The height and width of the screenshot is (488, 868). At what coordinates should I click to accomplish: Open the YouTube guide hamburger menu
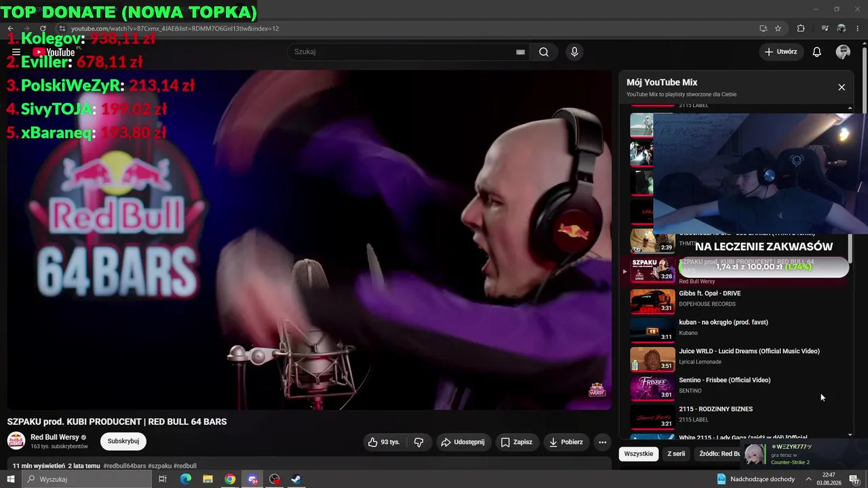pyautogui.click(x=16, y=52)
